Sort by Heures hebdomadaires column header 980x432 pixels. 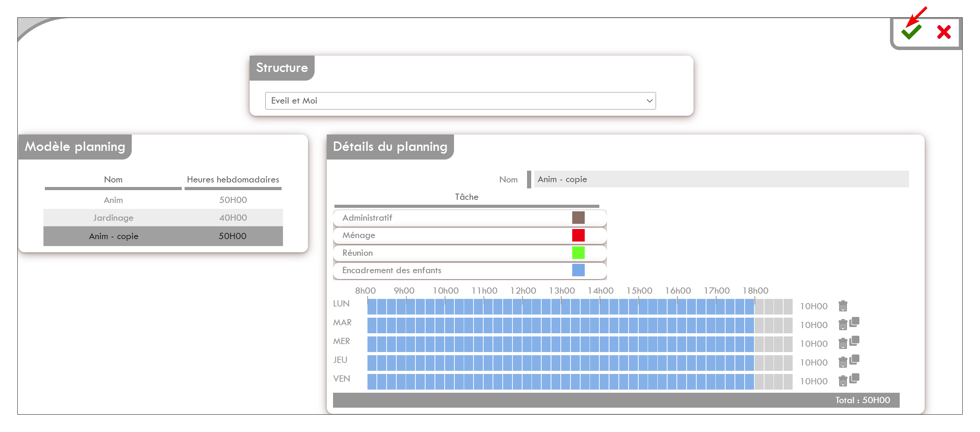(x=233, y=179)
